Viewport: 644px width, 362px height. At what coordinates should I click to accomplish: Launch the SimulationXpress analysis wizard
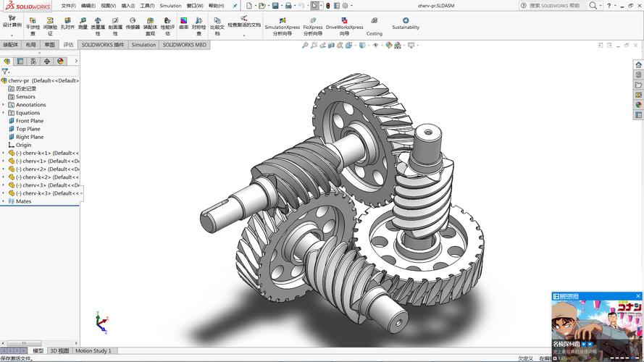[x=282, y=25]
